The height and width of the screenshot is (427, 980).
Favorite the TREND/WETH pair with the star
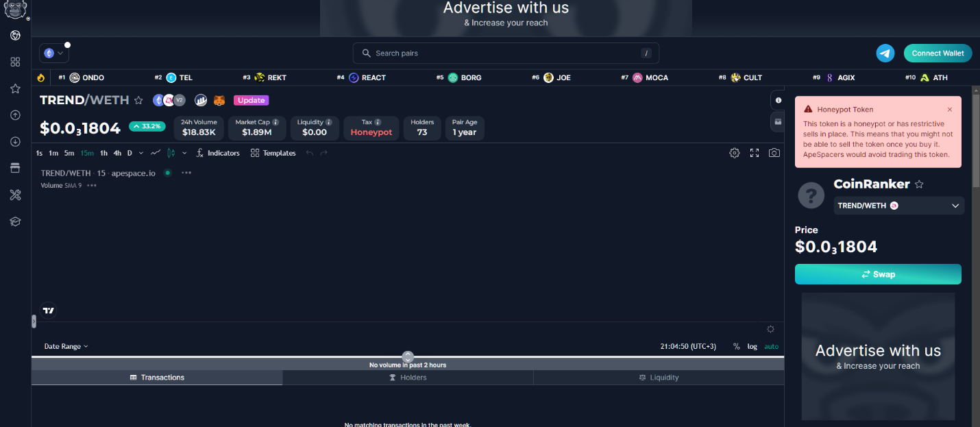tap(138, 100)
